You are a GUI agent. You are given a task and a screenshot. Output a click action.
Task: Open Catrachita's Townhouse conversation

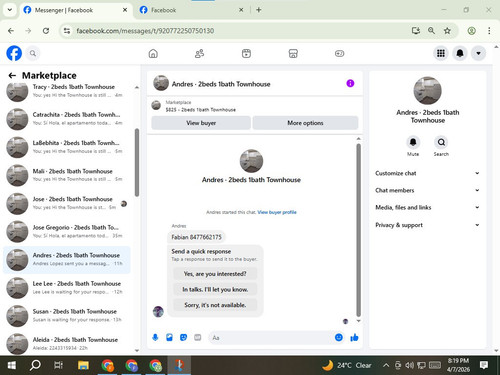pyautogui.click(x=67, y=119)
